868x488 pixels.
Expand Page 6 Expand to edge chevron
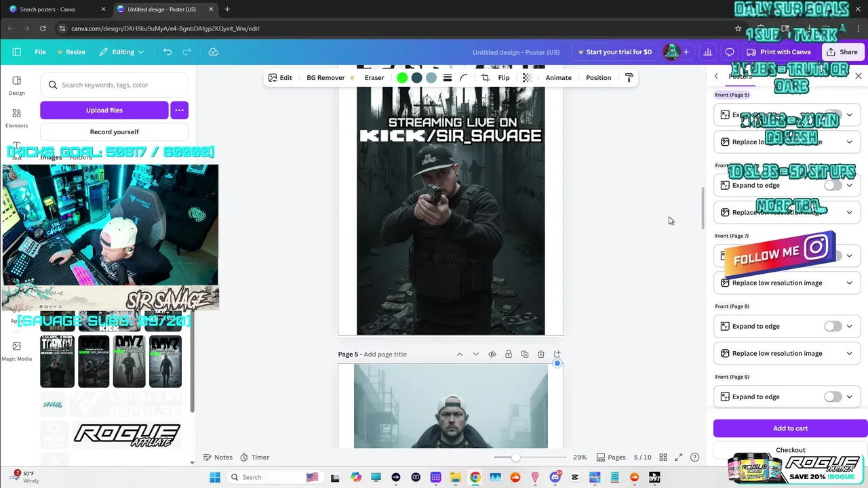click(x=849, y=185)
